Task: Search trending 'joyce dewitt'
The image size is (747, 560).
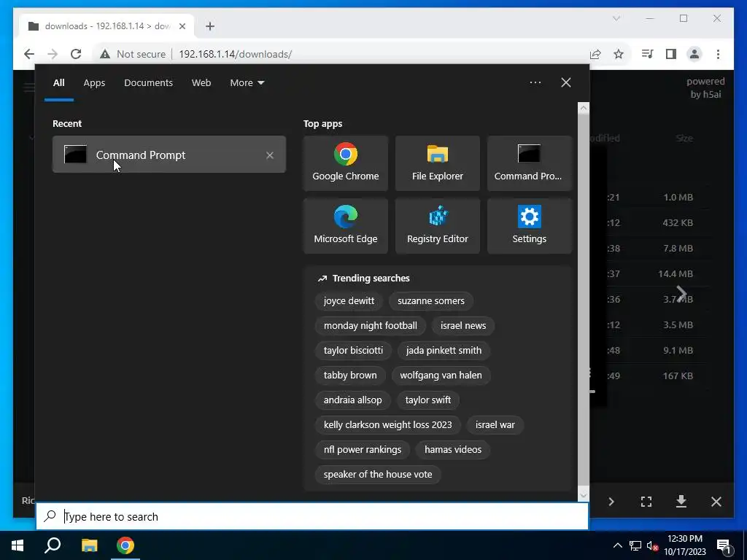Action: pyautogui.click(x=349, y=301)
